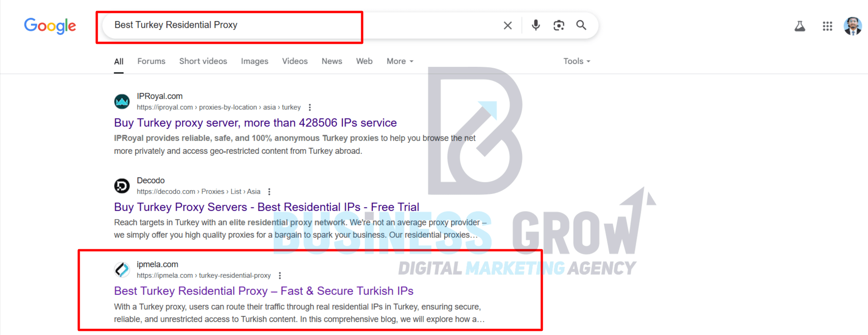Switch to the Videos tab
The width and height of the screenshot is (868, 335).
point(295,61)
